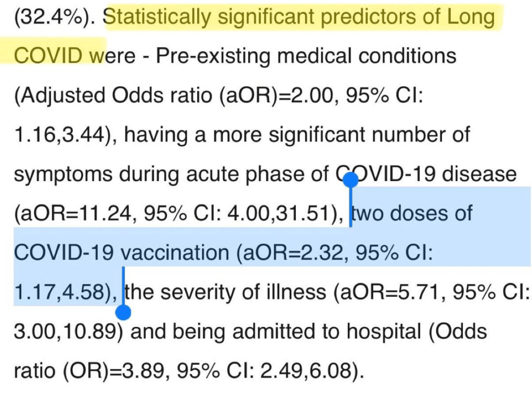Click the phrase "Pre-existing medical conditions"
Viewport: 532px width, 413px height.
coord(306,55)
